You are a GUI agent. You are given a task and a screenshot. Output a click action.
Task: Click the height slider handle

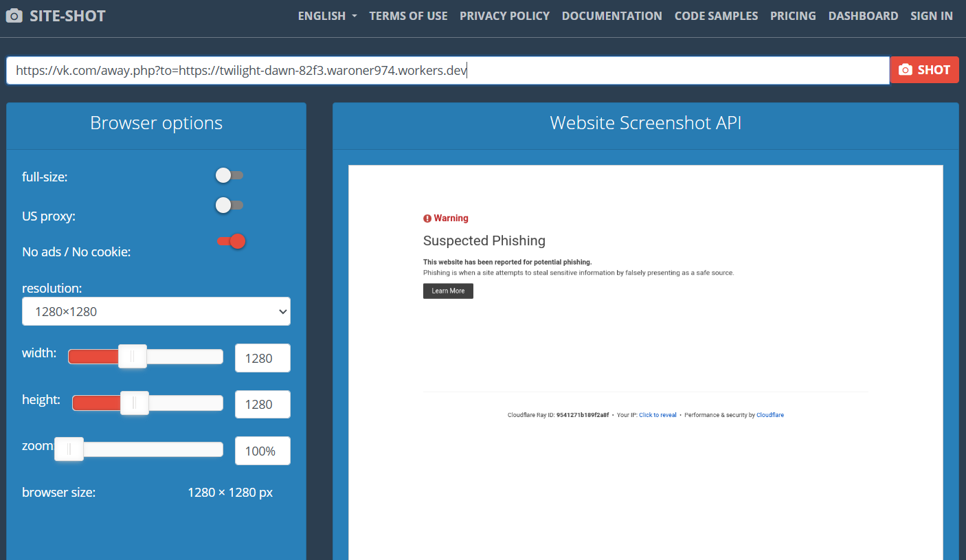[x=135, y=403]
